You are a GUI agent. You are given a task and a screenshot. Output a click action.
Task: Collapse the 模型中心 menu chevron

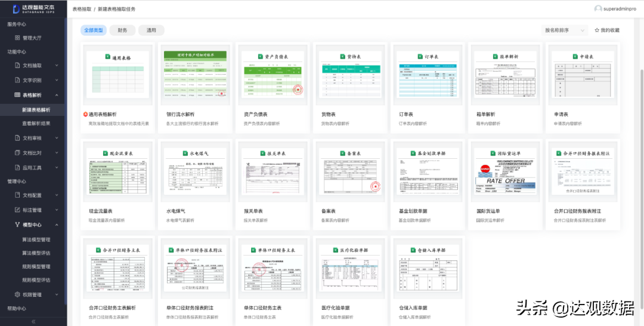[x=57, y=224]
